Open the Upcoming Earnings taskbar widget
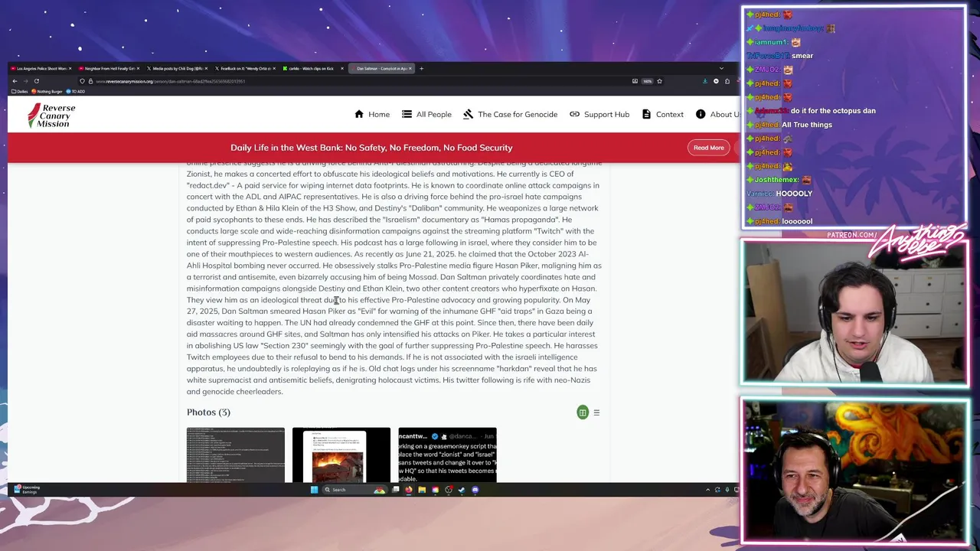The width and height of the screenshot is (980, 551). (x=27, y=489)
